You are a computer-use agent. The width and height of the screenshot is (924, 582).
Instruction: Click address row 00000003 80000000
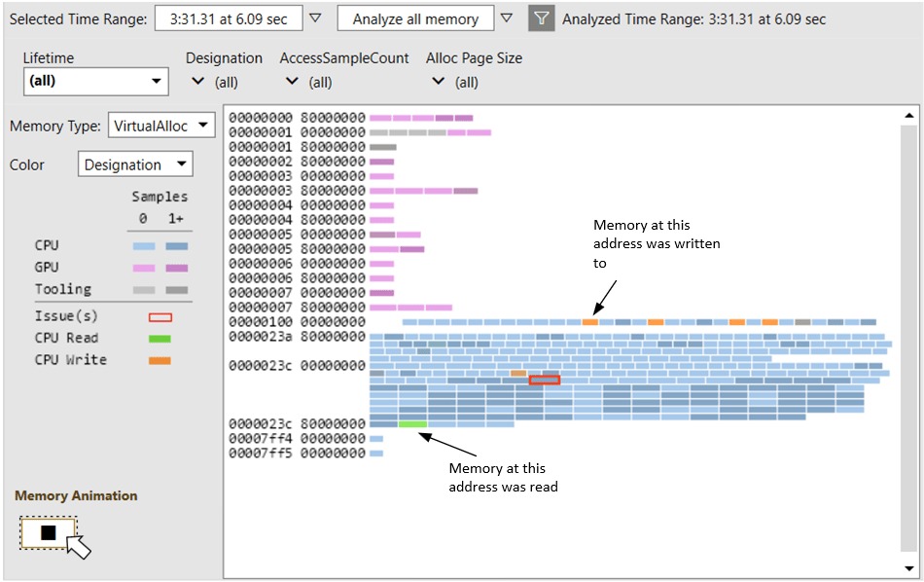pos(297,191)
